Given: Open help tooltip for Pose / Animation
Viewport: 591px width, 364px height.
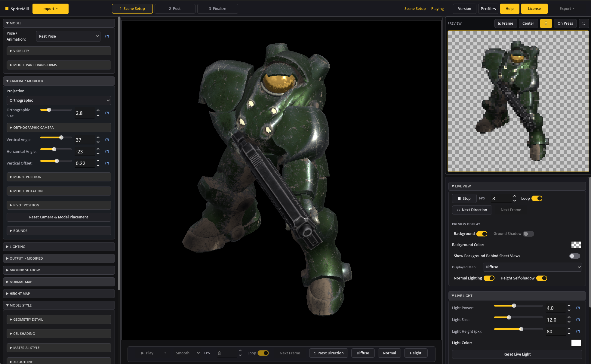Looking at the screenshot, I should click(x=107, y=36).
